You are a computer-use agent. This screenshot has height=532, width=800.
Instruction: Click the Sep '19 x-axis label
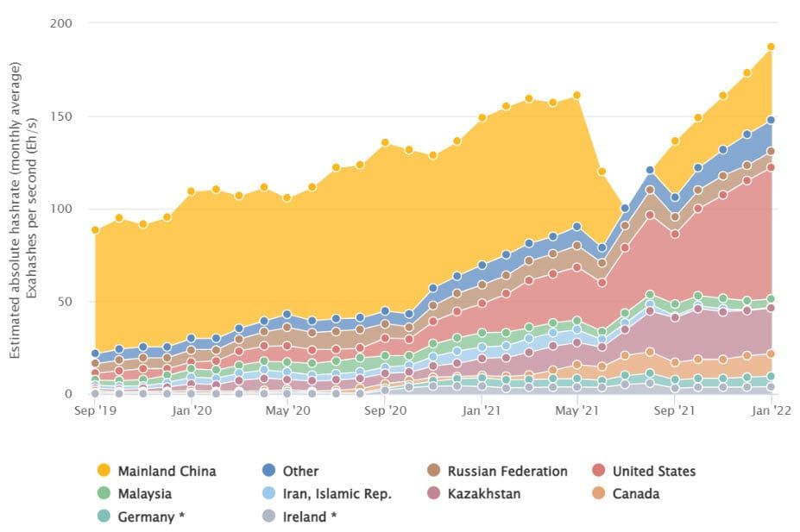click(x=96, y=410)
